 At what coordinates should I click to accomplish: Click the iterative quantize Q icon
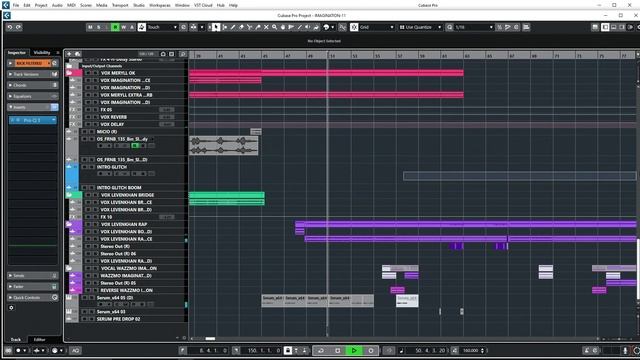449,27
